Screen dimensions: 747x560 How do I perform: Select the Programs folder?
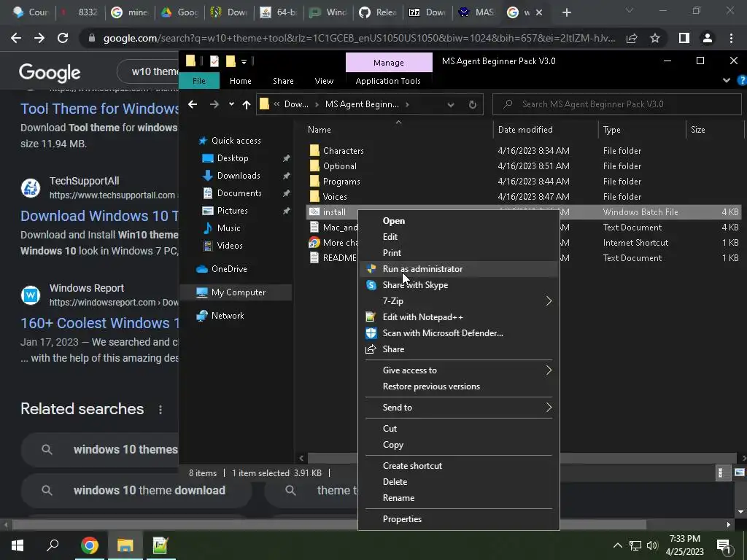point(341,182)
